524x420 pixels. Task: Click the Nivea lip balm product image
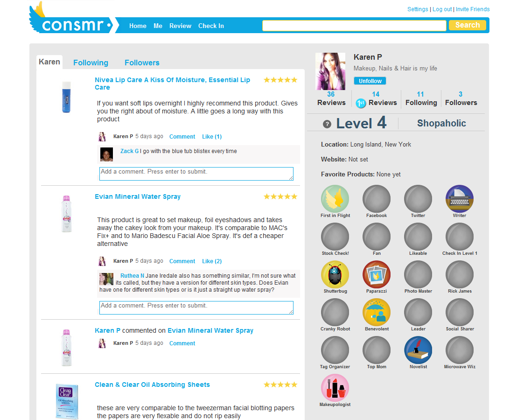click(67, 97)
